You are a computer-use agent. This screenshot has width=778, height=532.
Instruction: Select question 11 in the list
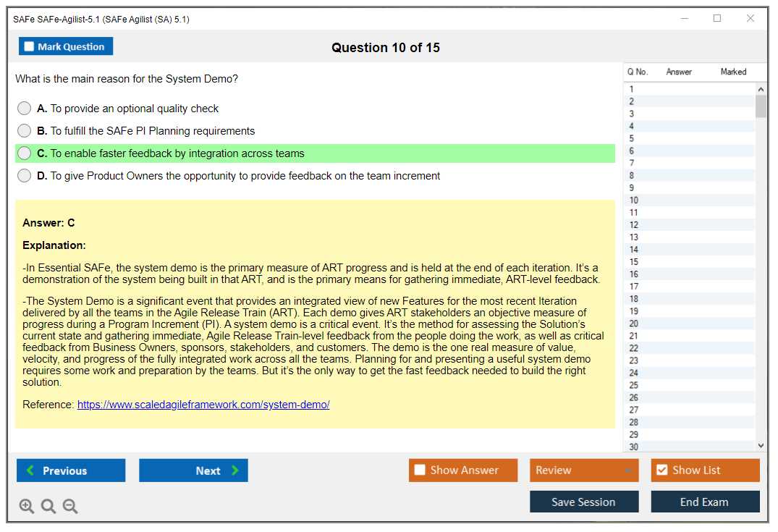689,212
